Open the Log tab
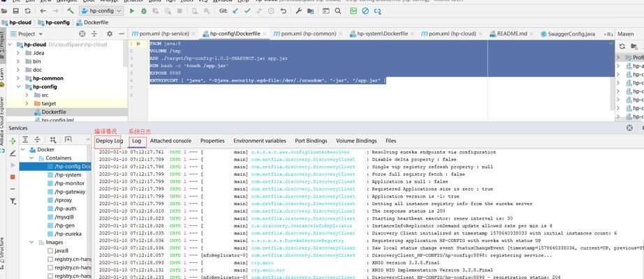Image resolution: width=644 pixels, height=279 pixels. pyautogui.click(x=136, y=141)
